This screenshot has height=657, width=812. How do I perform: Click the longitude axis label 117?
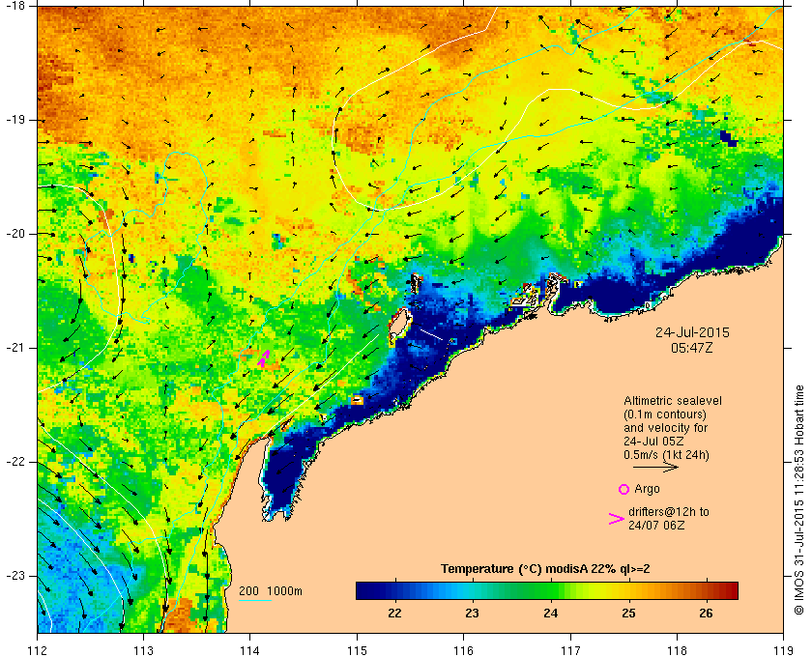pyautogui.click(x=570, y=650)
